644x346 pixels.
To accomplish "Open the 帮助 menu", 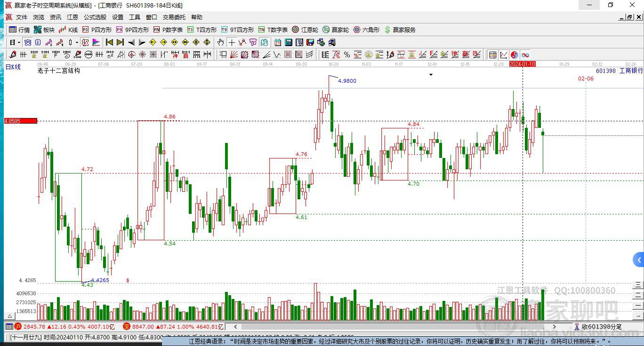I will 197,17.
